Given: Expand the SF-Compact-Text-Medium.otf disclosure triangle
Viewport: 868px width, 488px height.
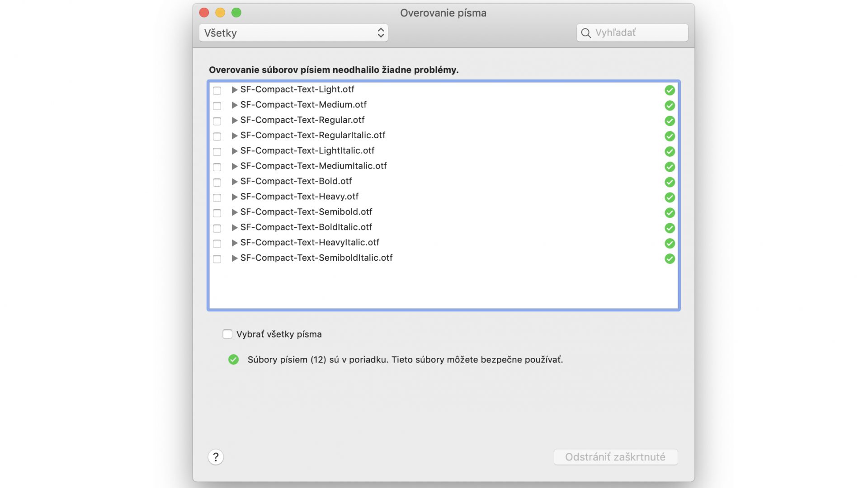Looking at the screenshot, I should [234, 105].
